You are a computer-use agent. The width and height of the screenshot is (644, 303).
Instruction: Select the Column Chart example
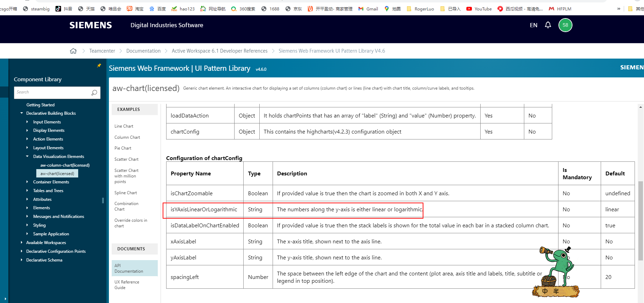coord(127,137)
